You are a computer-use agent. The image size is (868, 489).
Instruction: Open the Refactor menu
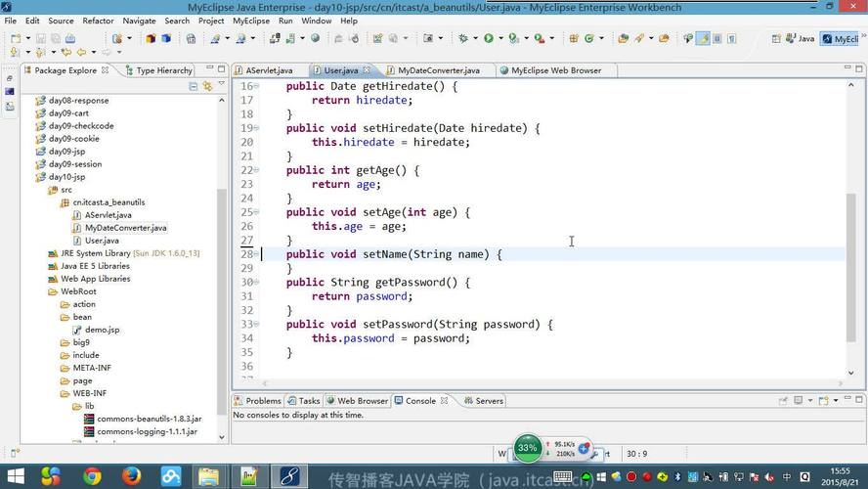(x=98, y=21)
